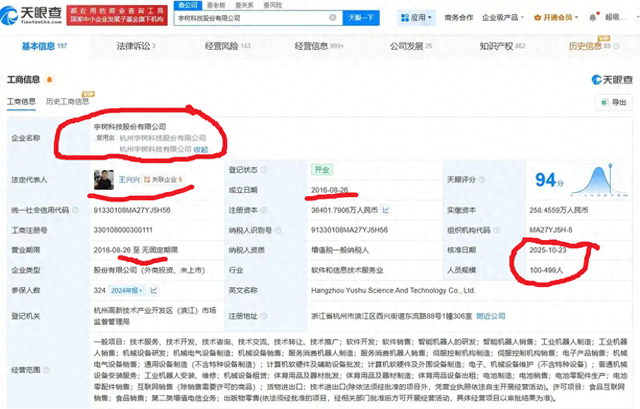The width and height of the screenshot is (640, 409).
Task: Select the 历史工商信息 sub-tab
Action: 67,101
